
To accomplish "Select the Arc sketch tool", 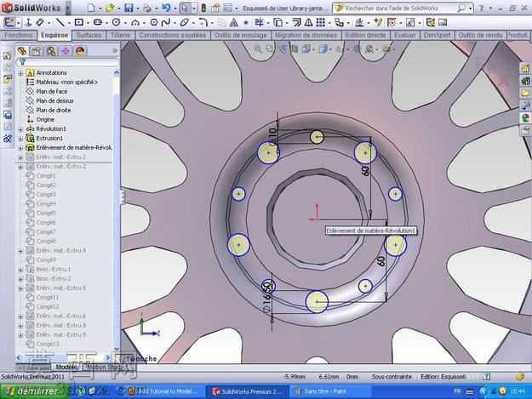I will 135,23.
